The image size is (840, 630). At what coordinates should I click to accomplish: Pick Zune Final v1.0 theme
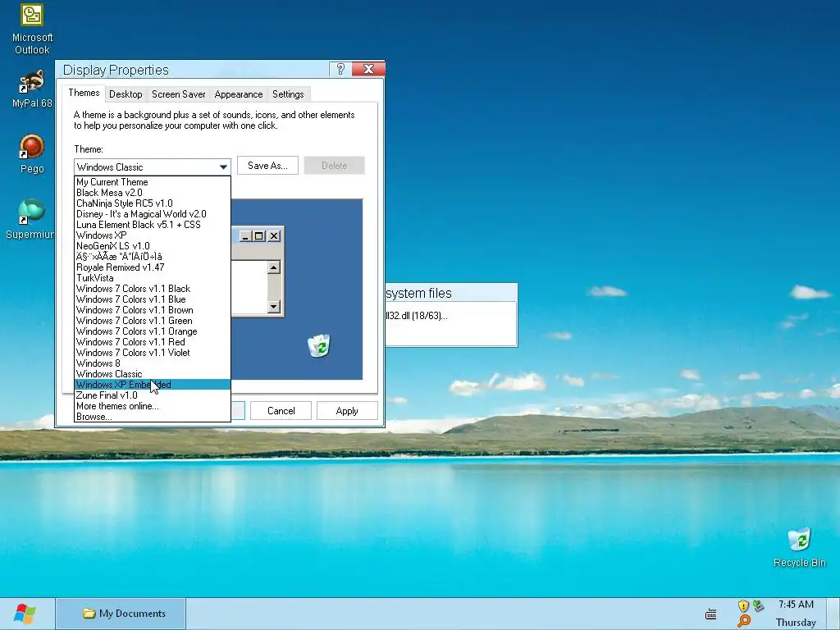pos(152,395)
